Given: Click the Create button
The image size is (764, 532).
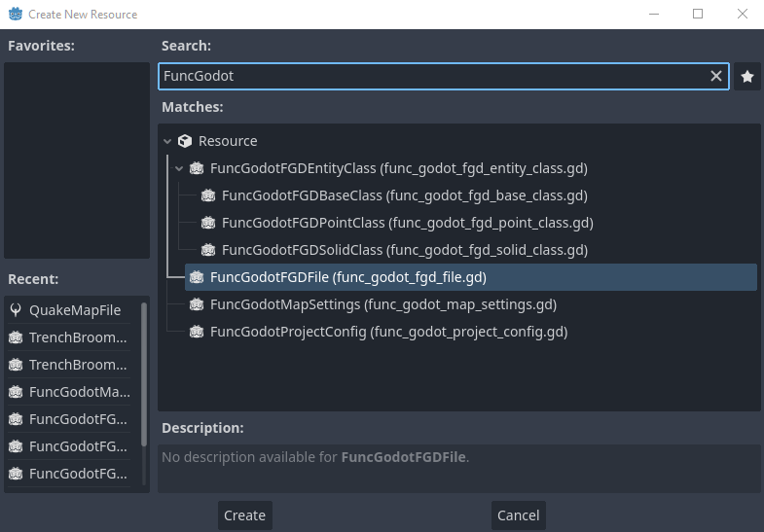Looking at the screenshot, I should coord(244,515).
